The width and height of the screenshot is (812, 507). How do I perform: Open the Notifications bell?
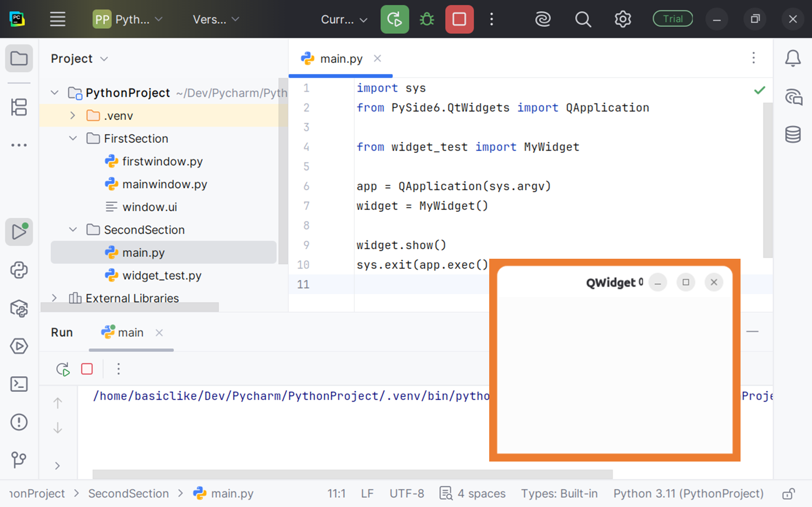pyautogui.click(x=793, y=58)
